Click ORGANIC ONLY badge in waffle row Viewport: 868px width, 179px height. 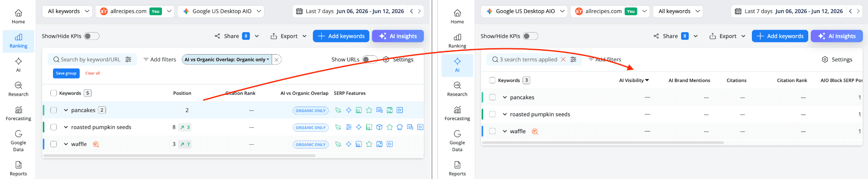pos(311,144)
